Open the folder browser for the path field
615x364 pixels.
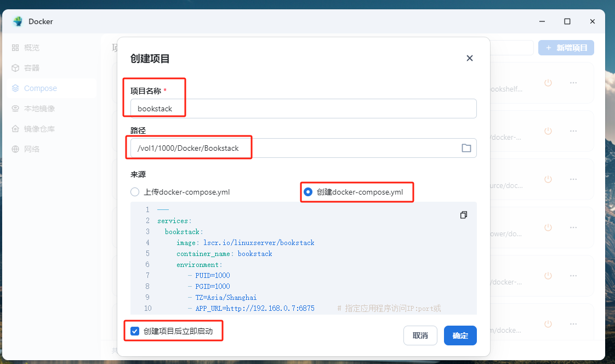click(466, 148)
